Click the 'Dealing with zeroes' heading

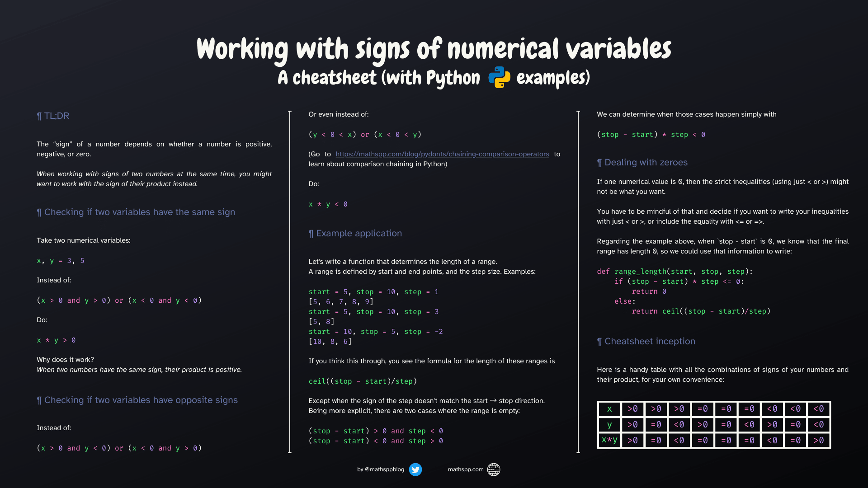pyautogui.click(x=642, y=162)
